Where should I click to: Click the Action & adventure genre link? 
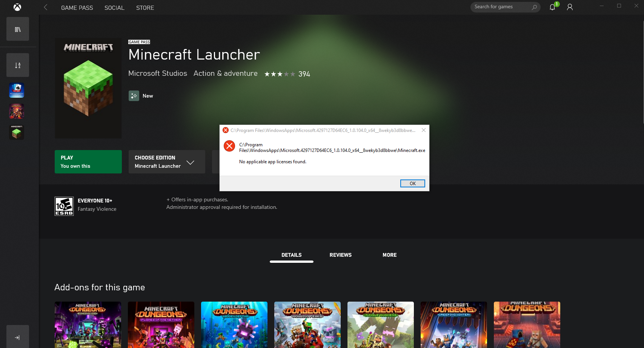226,74
